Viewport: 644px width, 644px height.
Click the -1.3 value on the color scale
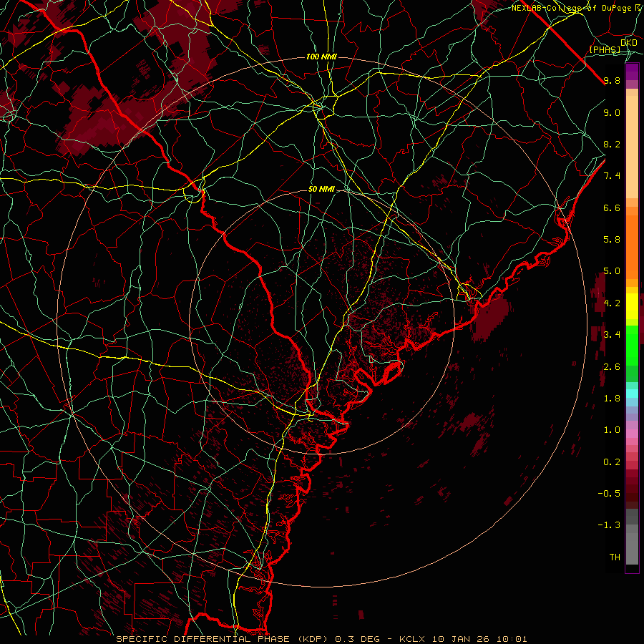pyautogui.click(x=609, y=525)
